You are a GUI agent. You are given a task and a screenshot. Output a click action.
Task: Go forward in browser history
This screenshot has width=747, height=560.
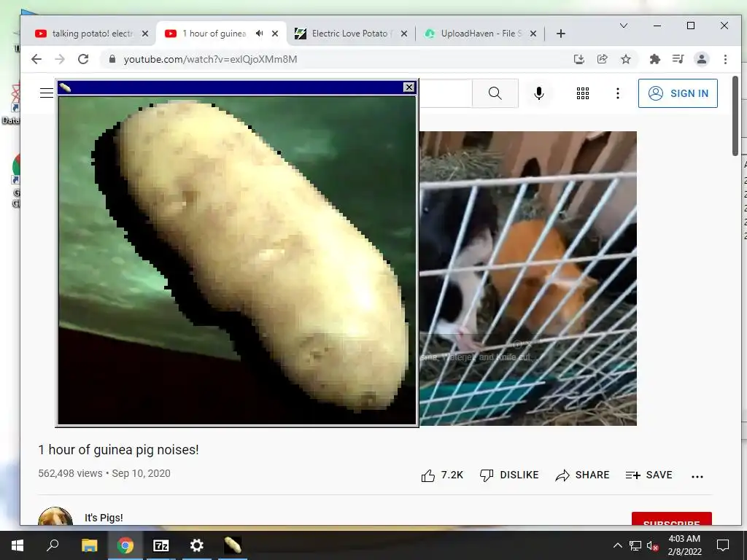[x=60, y=59]
